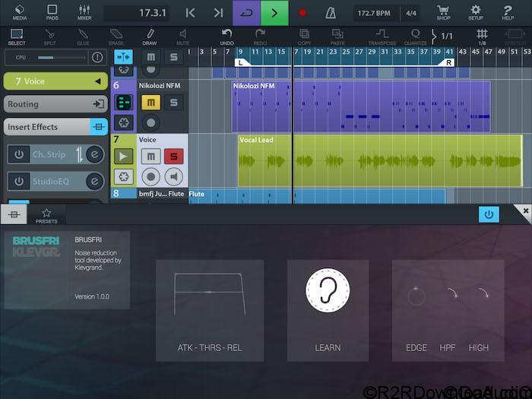Toggle Ch. Strip power button

[x=19, y=154]
